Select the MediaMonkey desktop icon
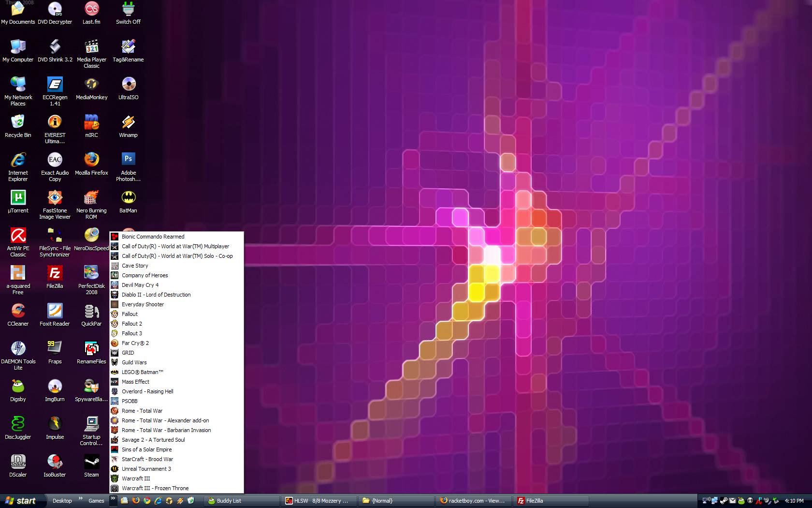Image resolution: width=812 pixels, height=508 pixels. point(91,88)
